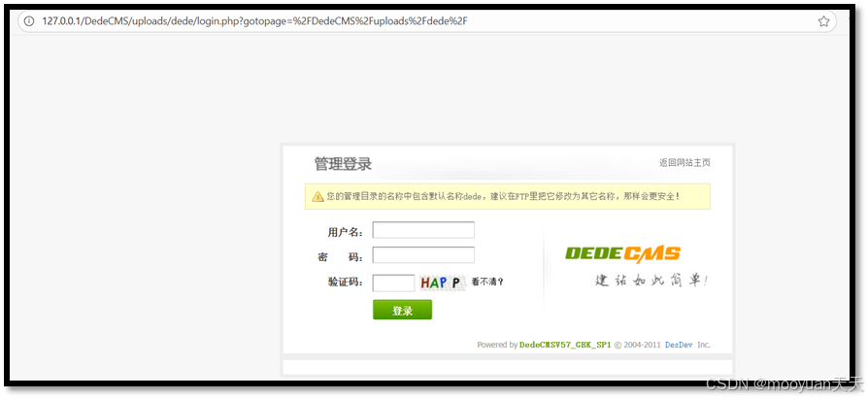Screen dimensions: 868x399
Task: Focus the 用户名 username field
Action: coord(423,230)
